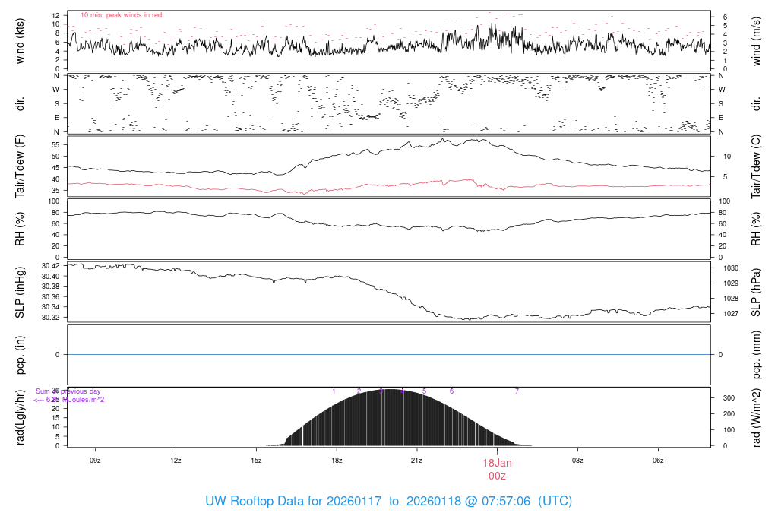The height and width of the screenshot is (532, 778).
Task: Click the 'Sum of previous day' purple note
Action: pos(68,391)
